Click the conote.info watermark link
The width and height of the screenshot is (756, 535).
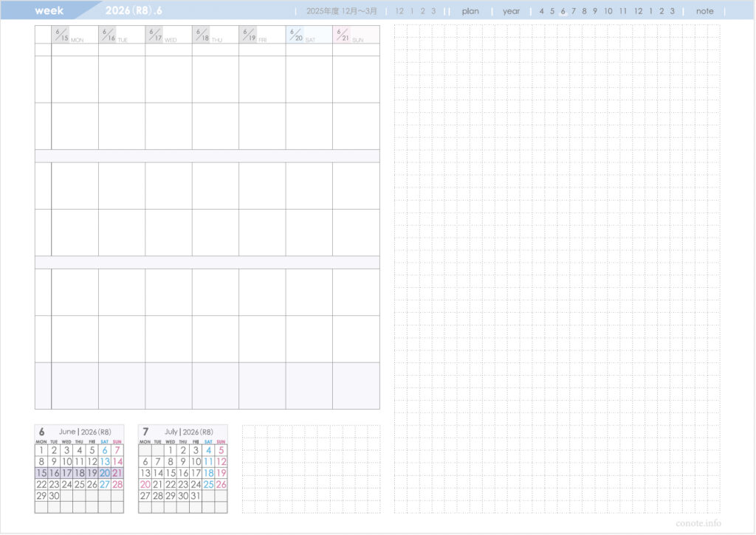tap(698, 522)
